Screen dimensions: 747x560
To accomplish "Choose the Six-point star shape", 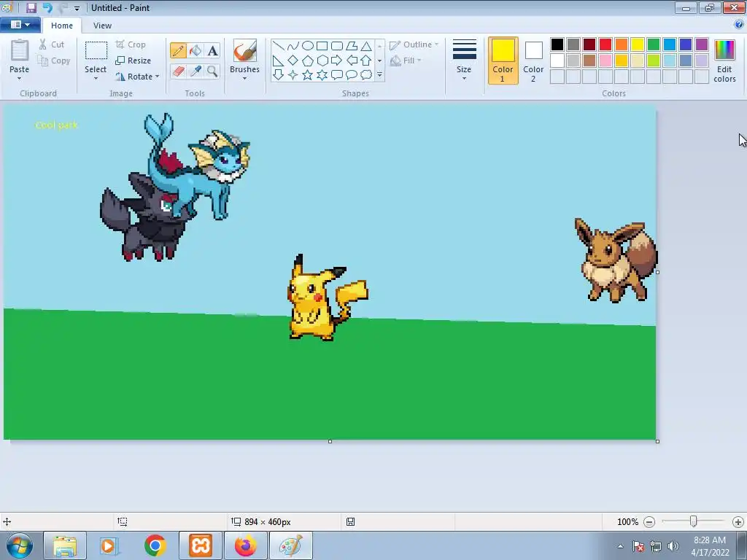I will (322, 75).
